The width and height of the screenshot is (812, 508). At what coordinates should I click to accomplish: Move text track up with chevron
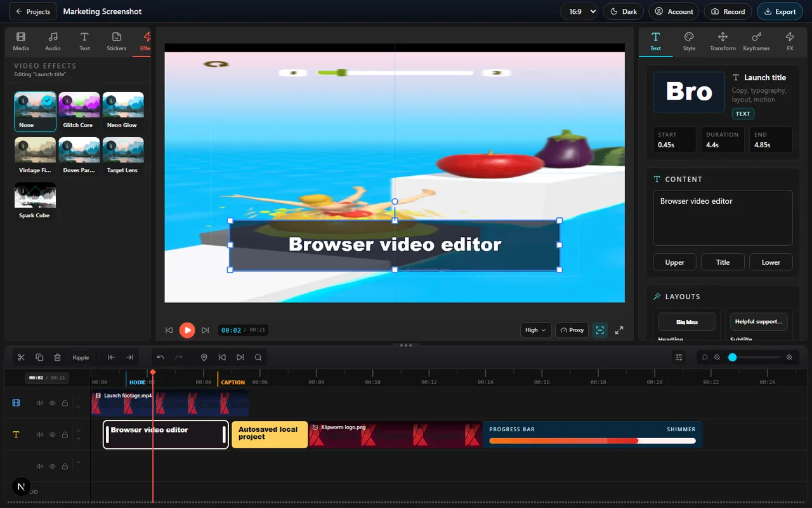[78, 431]
